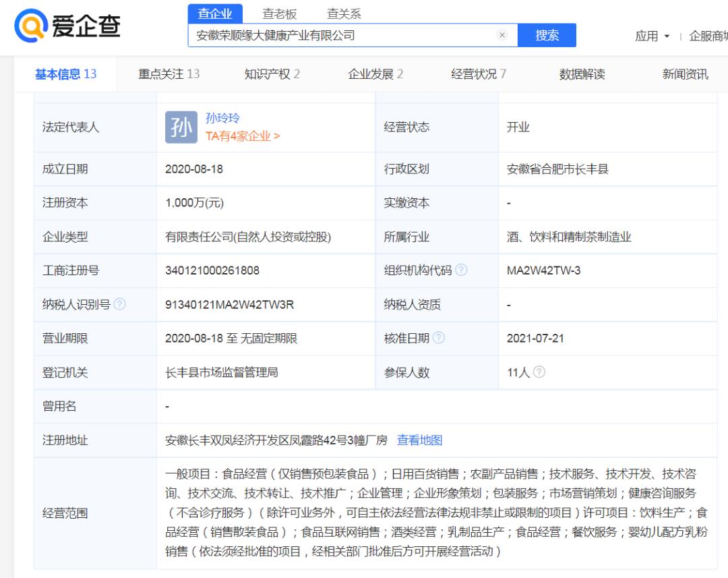Image resolution: width=728 pixels, height=578 pixels.
Task: Click the blue 搜索 button
Action: point(547,36)
